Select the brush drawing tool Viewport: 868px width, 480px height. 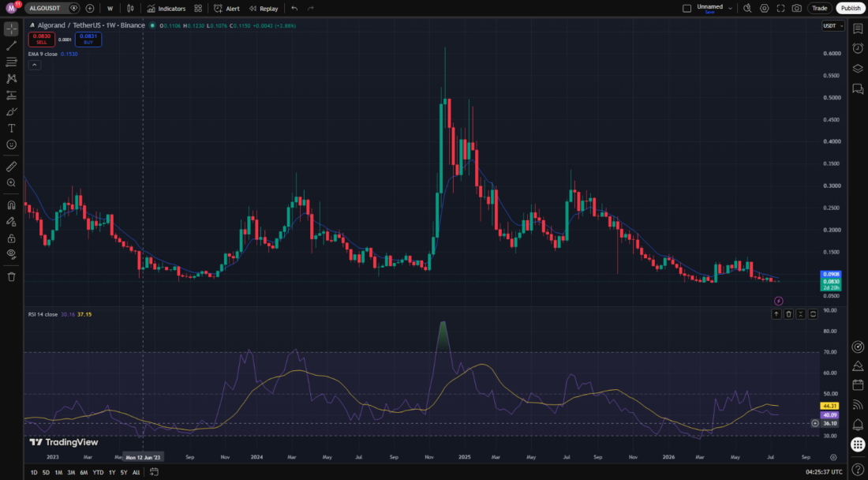point(12,112)
